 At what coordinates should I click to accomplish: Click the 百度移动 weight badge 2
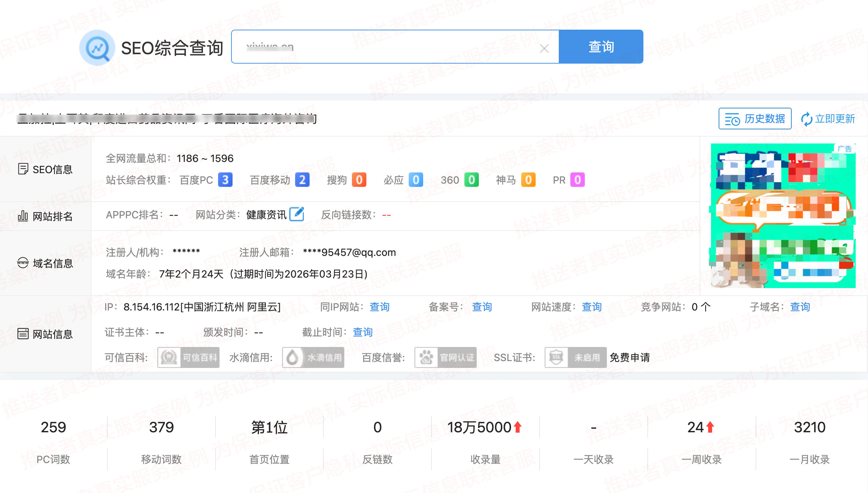(x=302, y=180)
